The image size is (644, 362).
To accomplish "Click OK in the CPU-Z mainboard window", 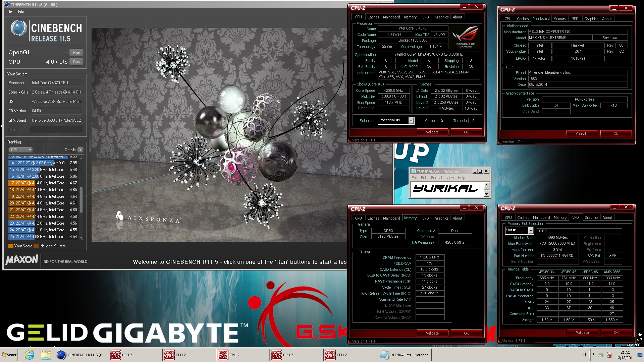I will 616,134.
